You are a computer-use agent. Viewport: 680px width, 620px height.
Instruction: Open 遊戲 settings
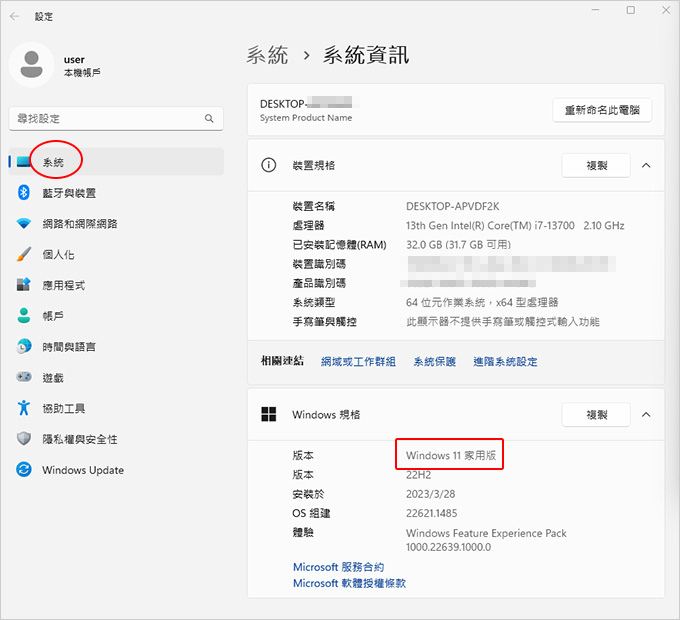[116, 377]
